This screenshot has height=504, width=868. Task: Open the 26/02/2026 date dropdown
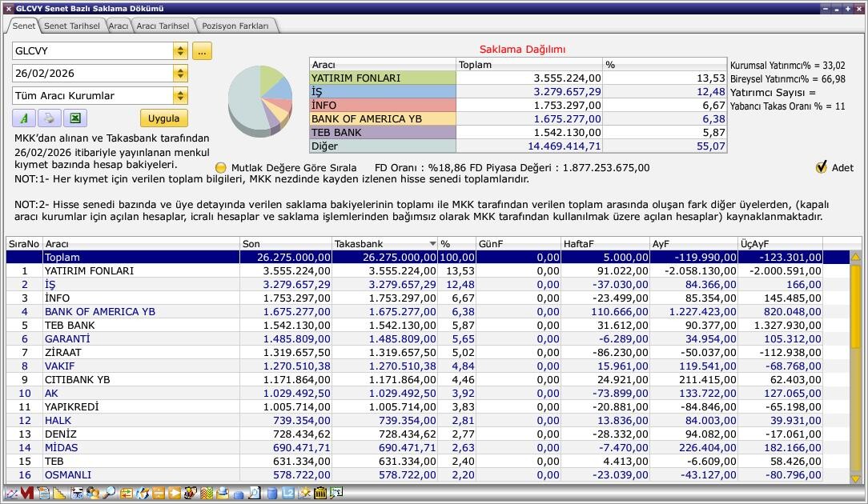click(x=180, y=74)
